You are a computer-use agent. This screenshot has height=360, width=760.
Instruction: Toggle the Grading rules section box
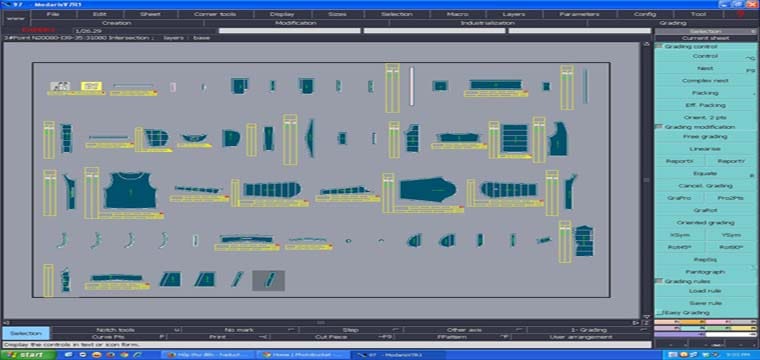click(659, 281)
